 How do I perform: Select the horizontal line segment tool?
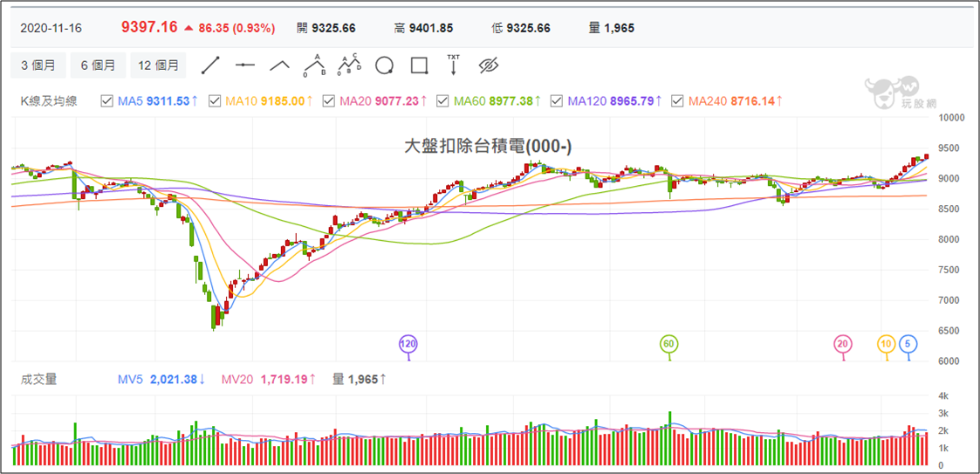click(245, 65)
